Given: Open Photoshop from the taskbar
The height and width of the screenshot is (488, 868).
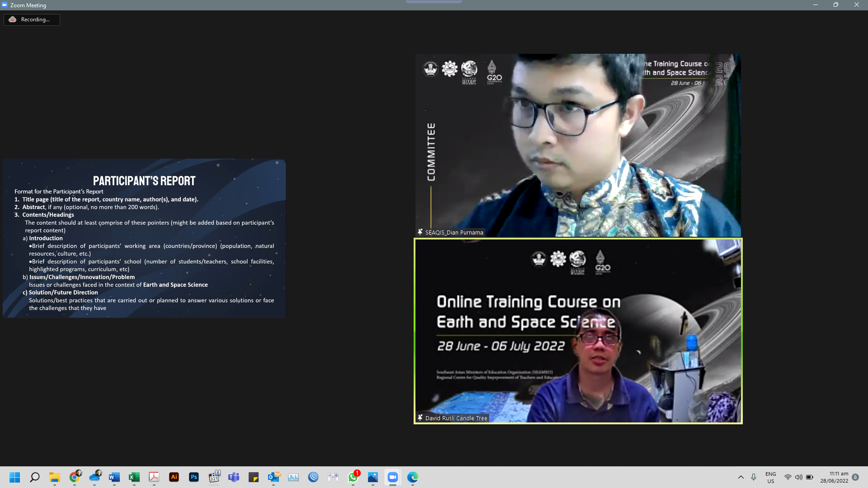Looking at the screenshot, I should point(194,477).
